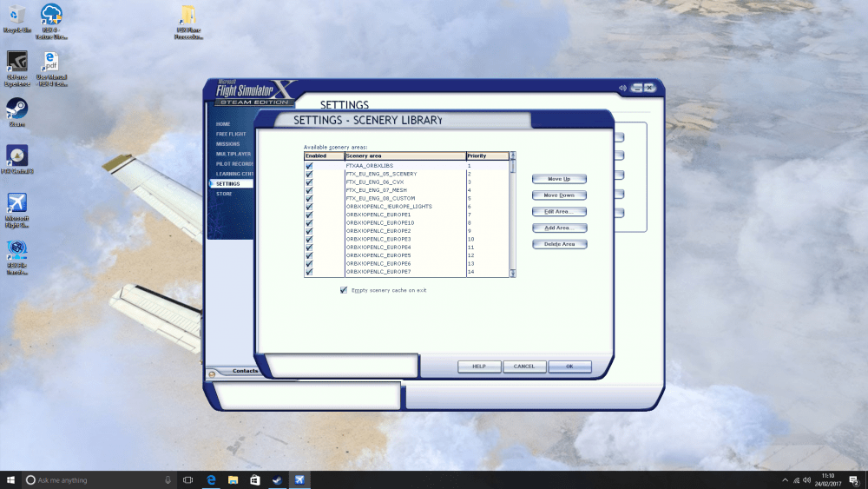Toggle the FTX_EU_ENG_08_CUSTOM checkbox

(309, 198)
